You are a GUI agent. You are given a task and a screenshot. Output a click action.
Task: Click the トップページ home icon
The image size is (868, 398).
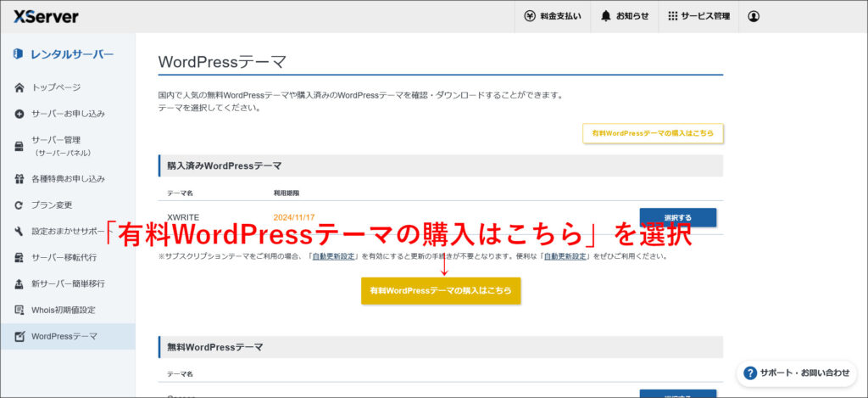19,87
